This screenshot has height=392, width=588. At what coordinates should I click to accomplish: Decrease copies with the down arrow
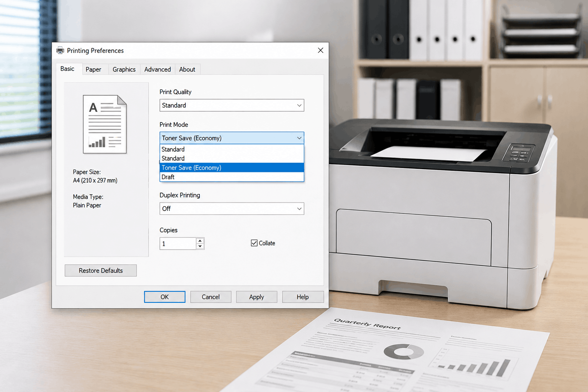[x=200, y=246]
